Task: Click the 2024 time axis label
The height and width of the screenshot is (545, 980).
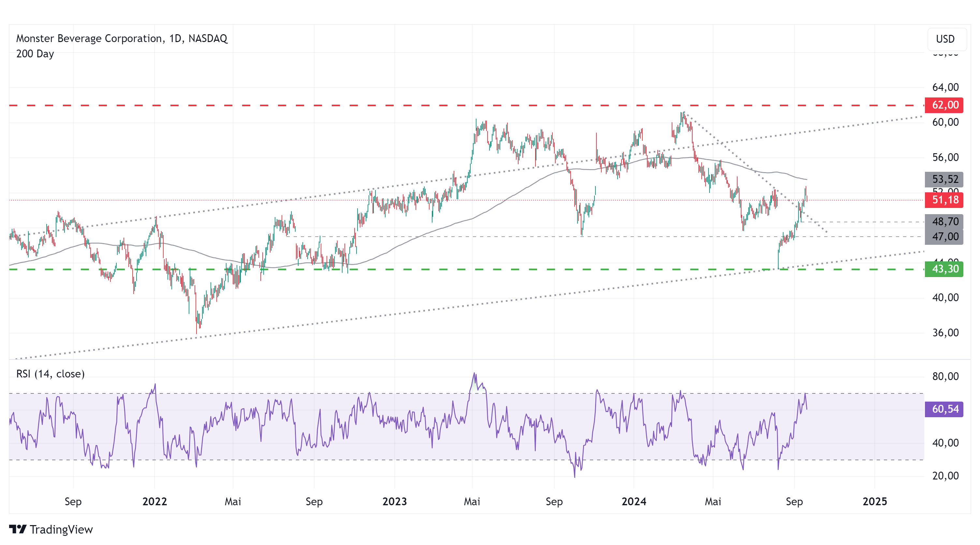Action: (634, 502)
